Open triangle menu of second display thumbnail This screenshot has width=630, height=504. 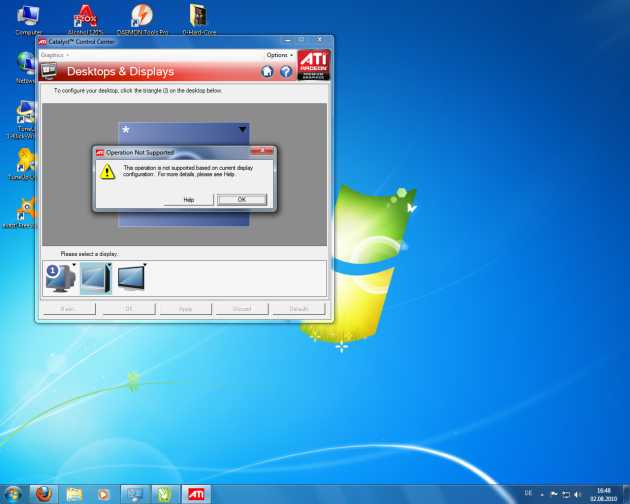click(109, 264)
